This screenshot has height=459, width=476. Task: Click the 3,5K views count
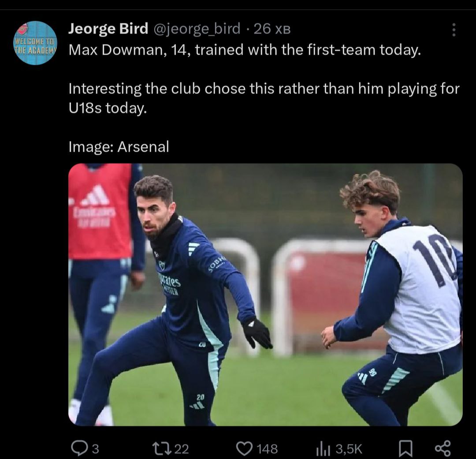349,449
